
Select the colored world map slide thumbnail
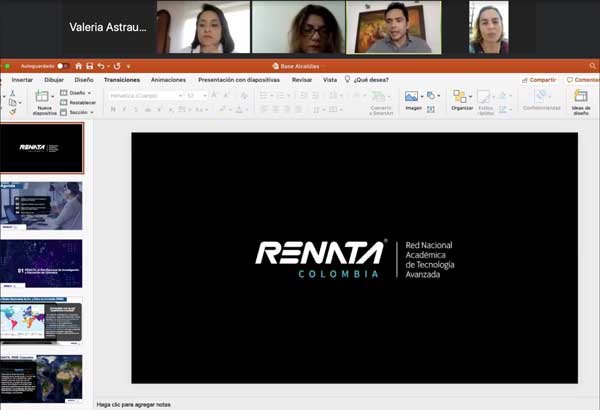pyautogui.click(x=41, y=321)
